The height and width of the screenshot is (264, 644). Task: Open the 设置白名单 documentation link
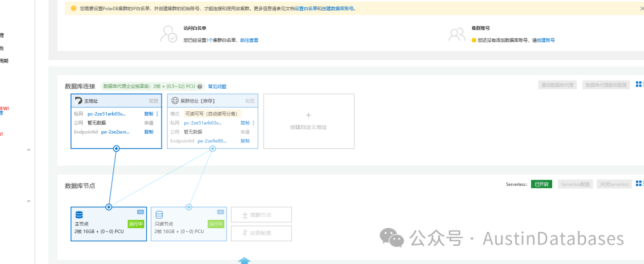pyautogui.click(x=305, y=8)
